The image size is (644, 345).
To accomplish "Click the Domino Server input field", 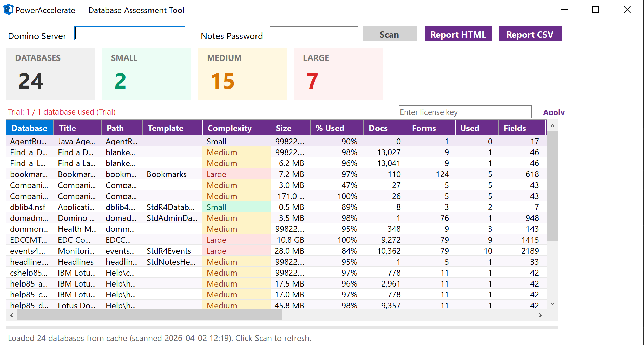I will point(129,33).
